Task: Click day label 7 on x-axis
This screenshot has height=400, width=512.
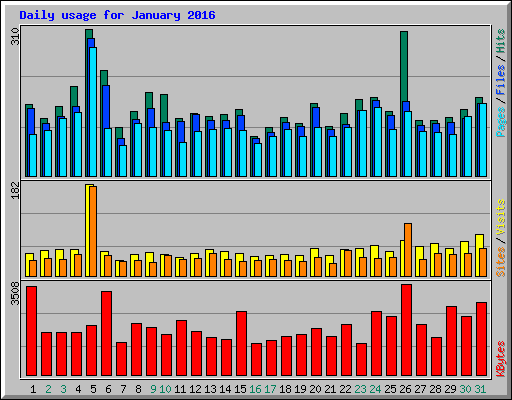Action: point(123,389)
